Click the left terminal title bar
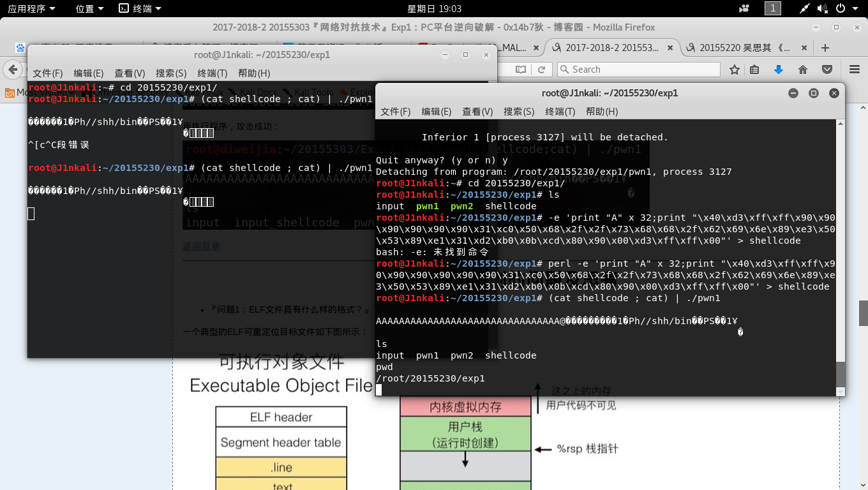868x490 pixels. pyautogui.click(x=262, y=55)
